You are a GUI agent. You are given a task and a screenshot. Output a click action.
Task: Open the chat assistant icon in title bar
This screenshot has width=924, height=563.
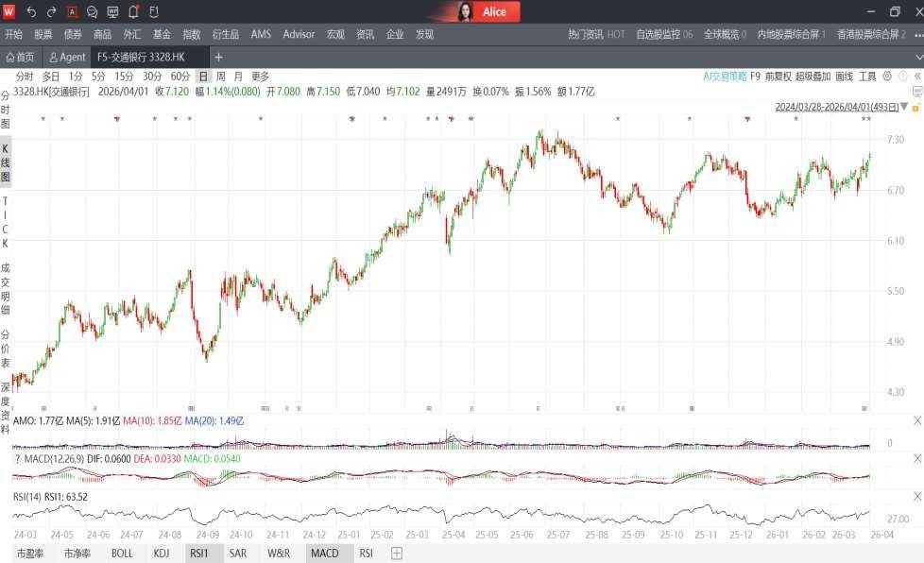[x=92, y=12]
